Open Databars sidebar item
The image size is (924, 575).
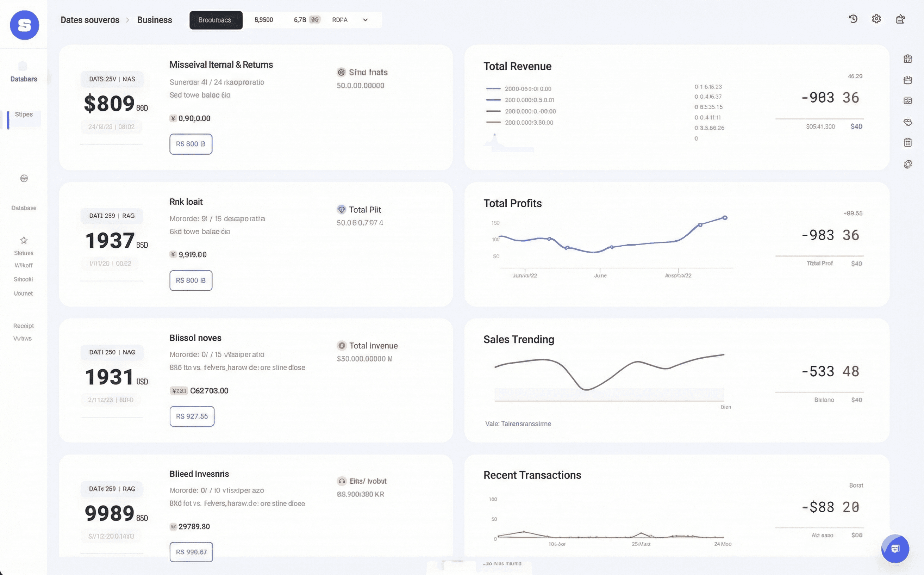click(24, 79)
